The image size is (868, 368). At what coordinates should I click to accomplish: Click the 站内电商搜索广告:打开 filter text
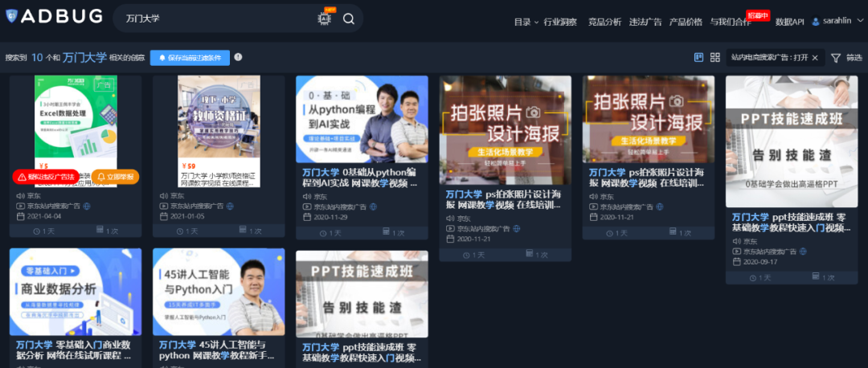pos(769,58)
